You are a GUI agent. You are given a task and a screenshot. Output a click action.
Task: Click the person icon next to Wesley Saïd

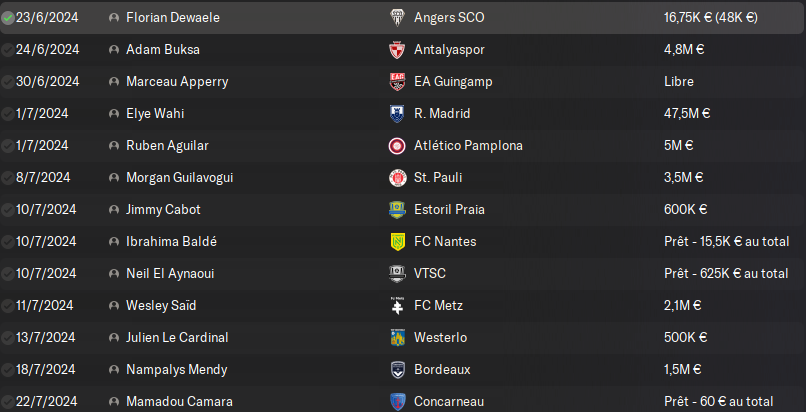pyautogui.click(x=113, y=306)
